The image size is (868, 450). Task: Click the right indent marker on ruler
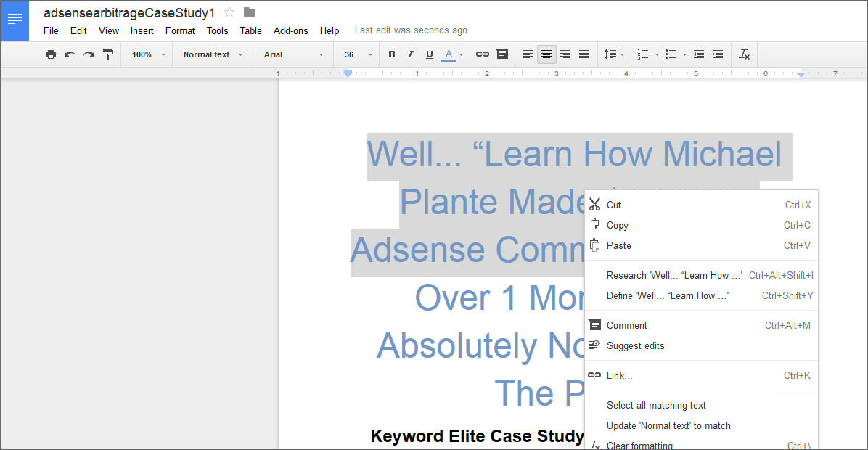(x=801, y=74)
